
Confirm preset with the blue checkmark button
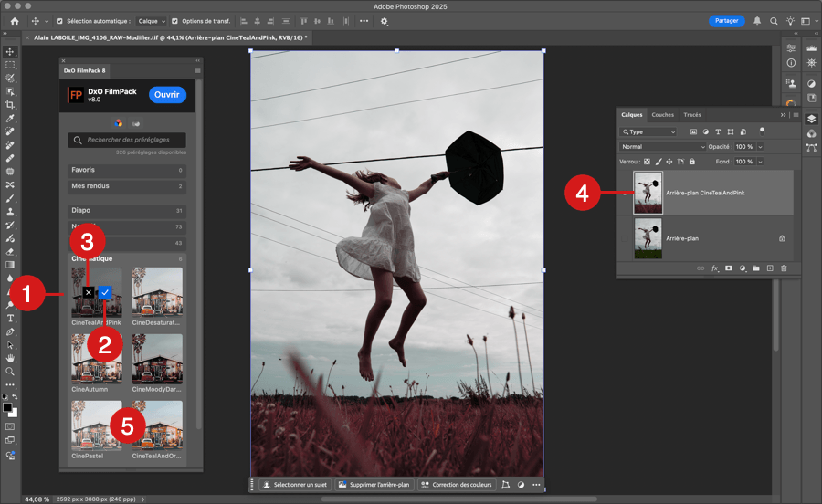click(x=105, y=292)
